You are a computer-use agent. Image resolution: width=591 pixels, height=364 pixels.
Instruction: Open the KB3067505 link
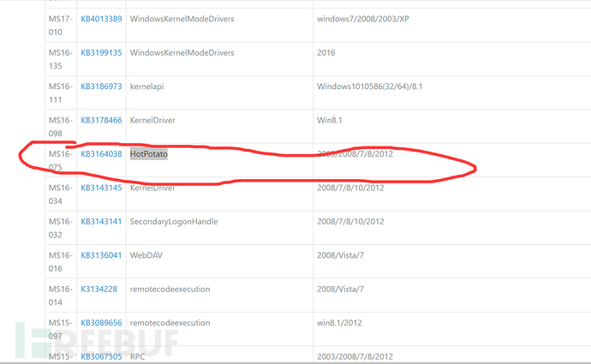(101, 356)
